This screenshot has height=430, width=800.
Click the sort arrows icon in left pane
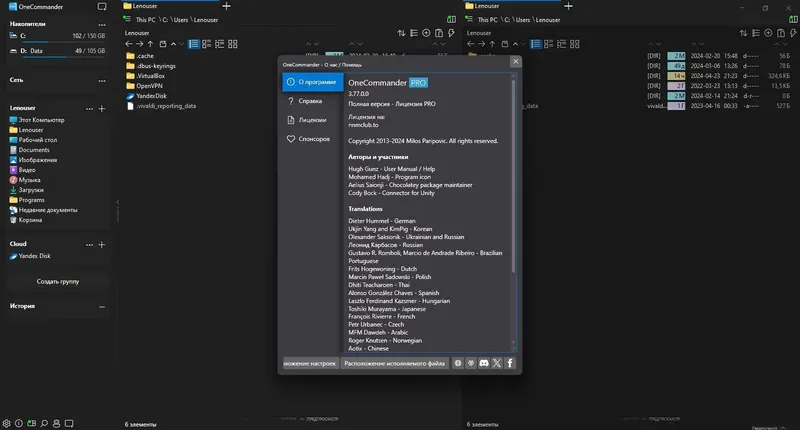click(402, 33)
